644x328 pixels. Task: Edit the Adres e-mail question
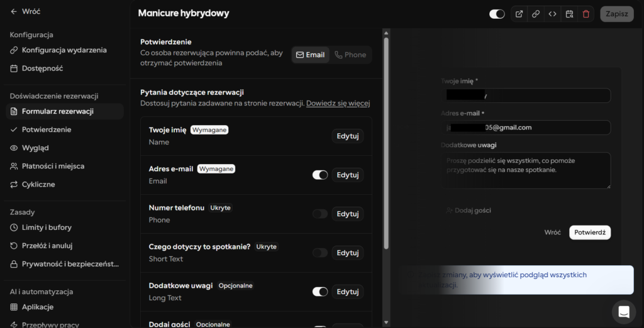tap(347, 175)
